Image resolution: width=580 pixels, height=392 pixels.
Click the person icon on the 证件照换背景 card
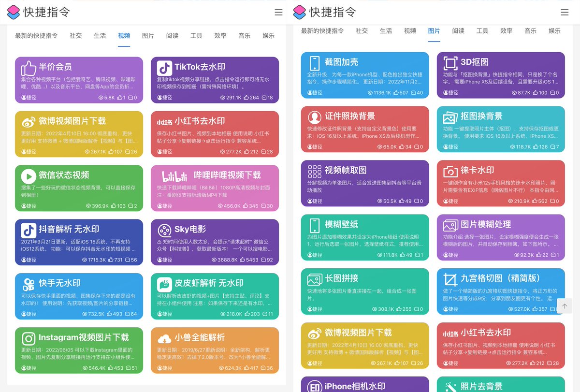click(315, 117)
